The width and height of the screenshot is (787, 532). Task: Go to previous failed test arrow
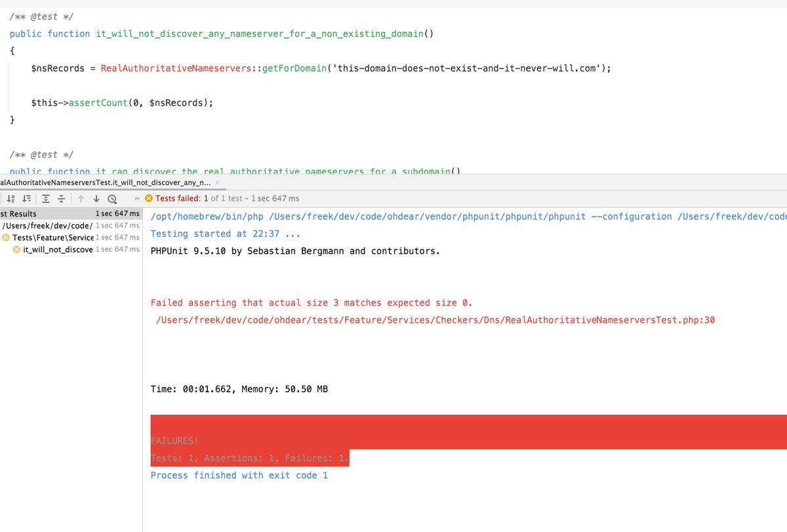(x=81, y=198)
